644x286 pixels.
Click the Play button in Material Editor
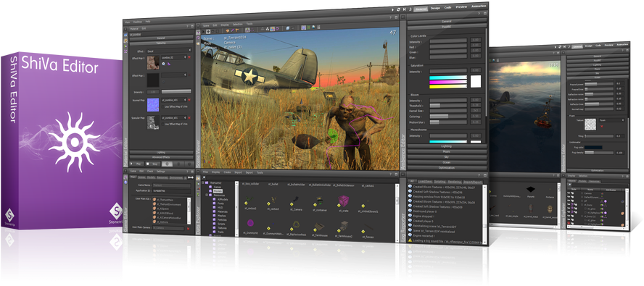point(138,163)
